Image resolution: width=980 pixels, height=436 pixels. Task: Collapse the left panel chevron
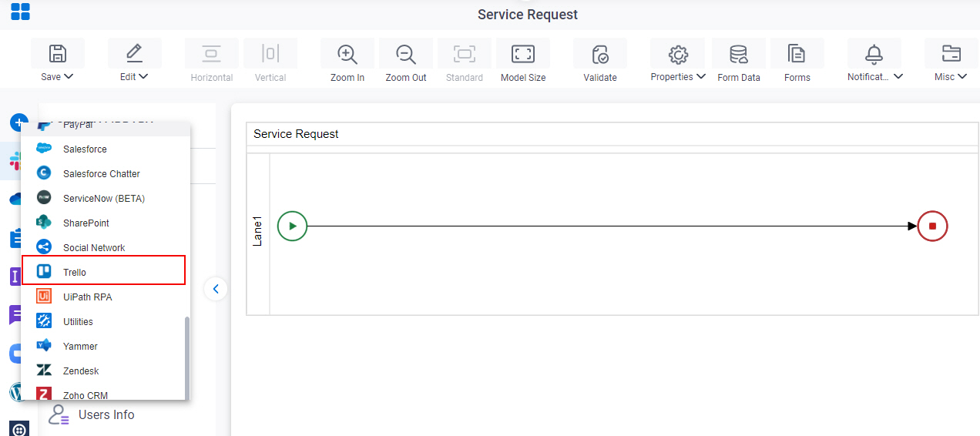(216, 289)
